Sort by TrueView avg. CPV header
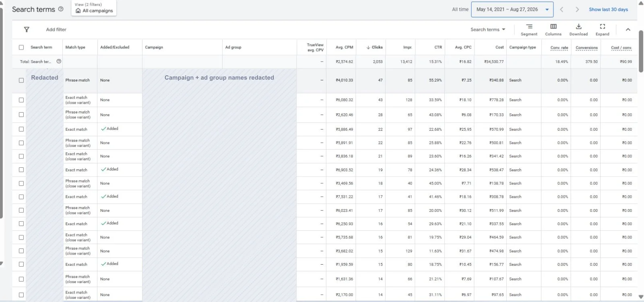Viewport: 644px width, 302px height. click(x=315, y=47)
